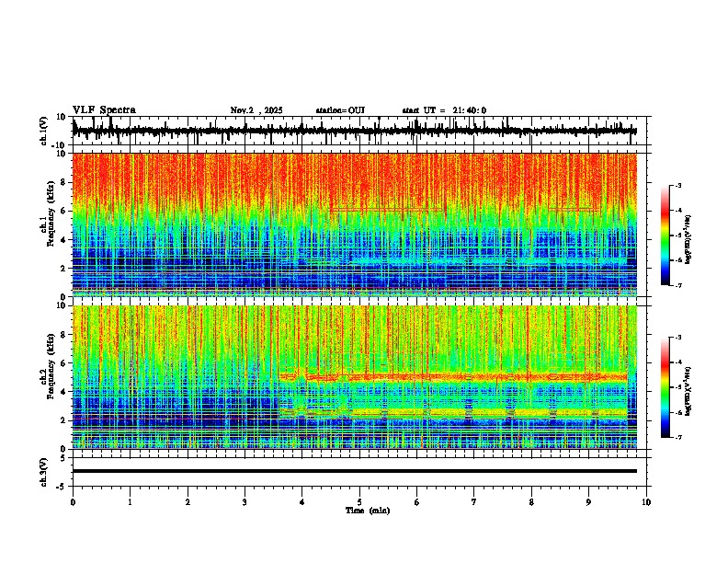The height and width of the screenshot is (563, 728).
Task: Click the flat ch.3 voltage trace
Action: [354, 471]
